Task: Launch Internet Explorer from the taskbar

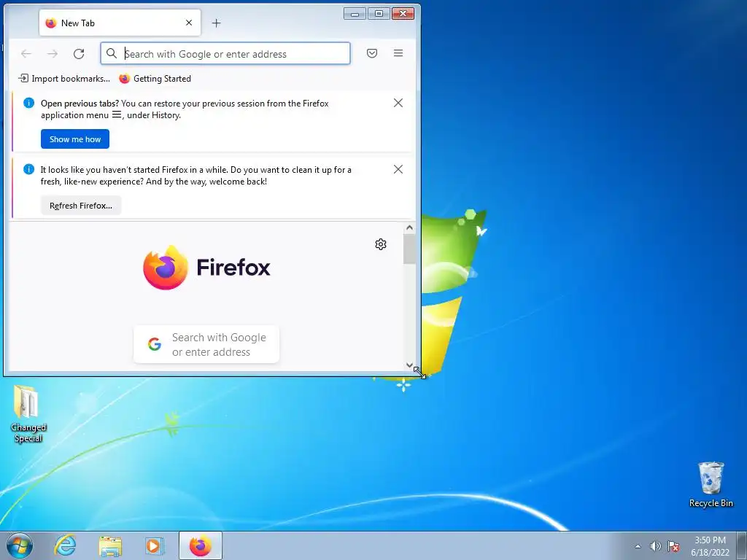Action: [x=65, y=545]
